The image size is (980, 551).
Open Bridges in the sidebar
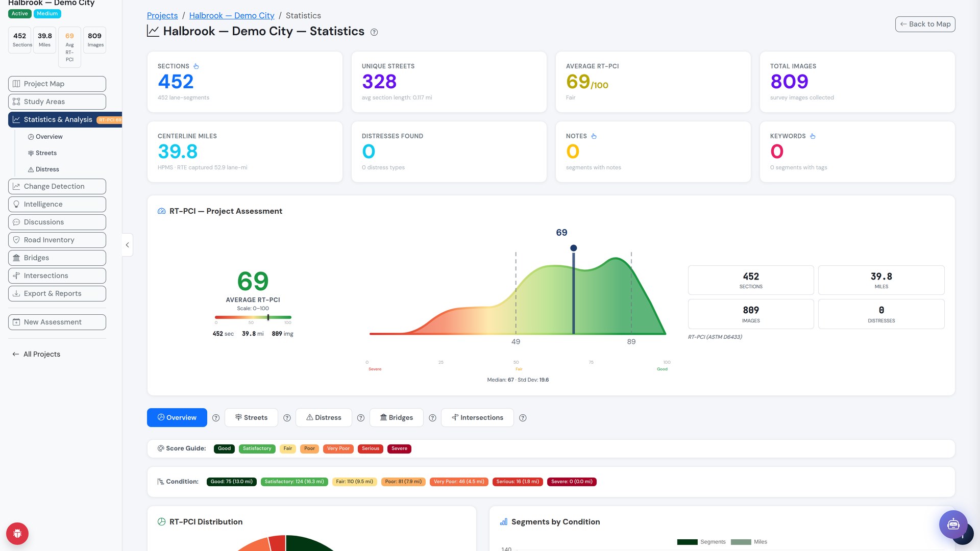57,258
